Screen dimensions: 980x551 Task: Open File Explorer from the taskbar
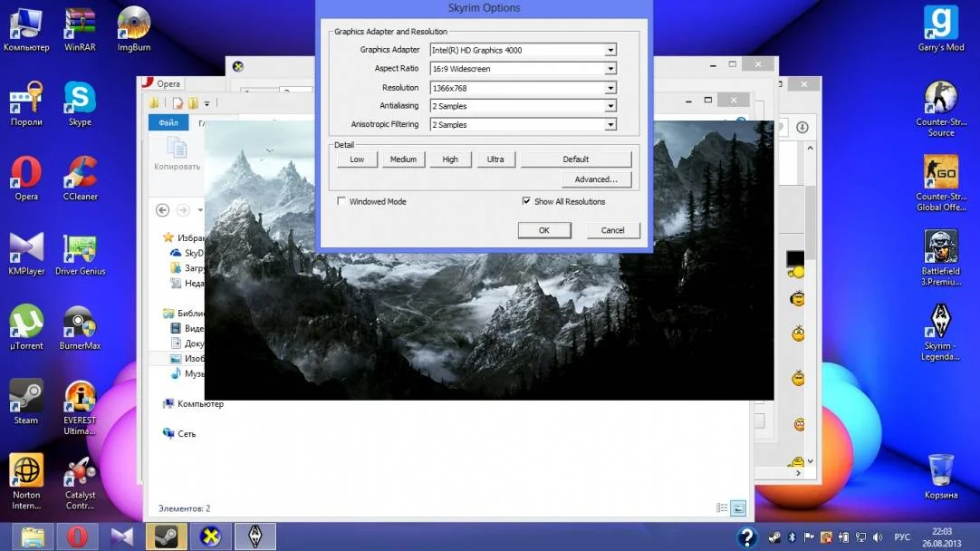(33, 536)
